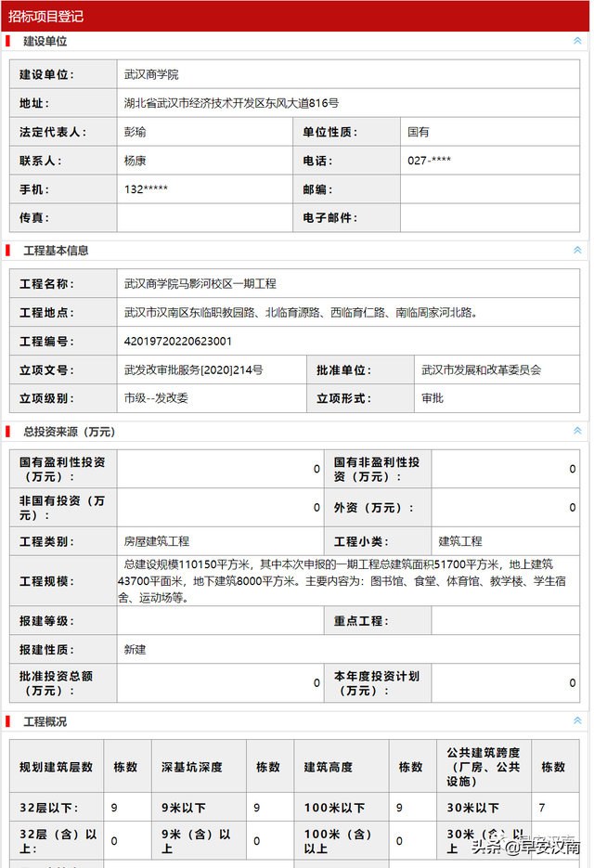Select the 武汉商学院 construction unit value

151,75
